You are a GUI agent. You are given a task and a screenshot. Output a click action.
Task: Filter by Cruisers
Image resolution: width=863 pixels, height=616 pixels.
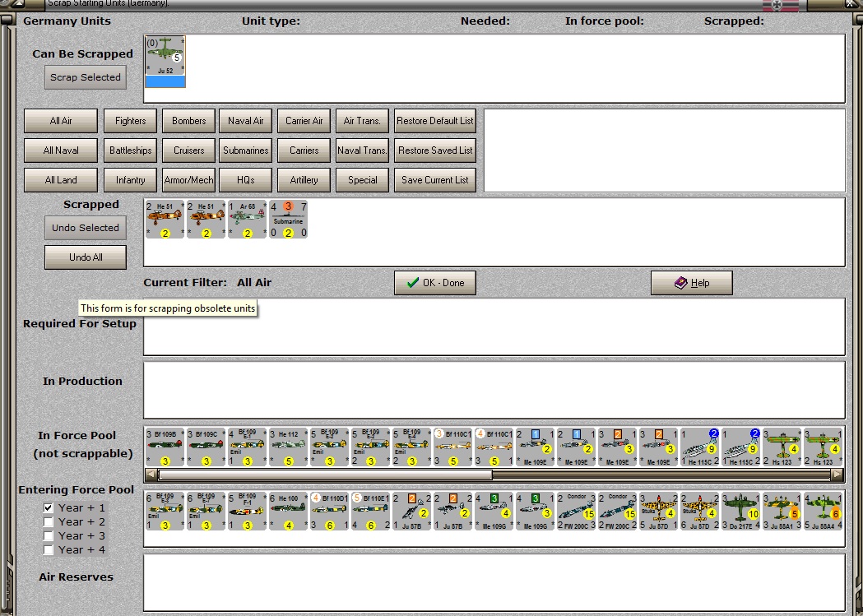(188, 151)
